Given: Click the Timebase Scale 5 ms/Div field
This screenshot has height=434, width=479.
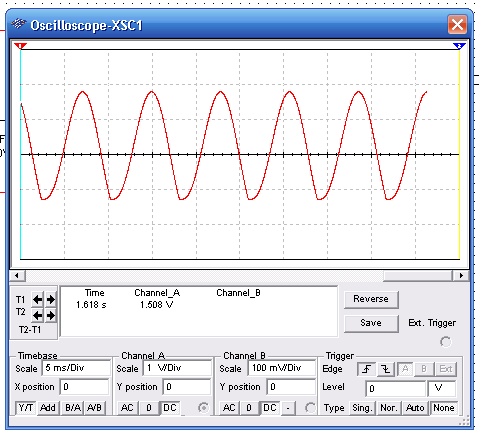Looking at the screenshot, I should click(x=76, y=368).
